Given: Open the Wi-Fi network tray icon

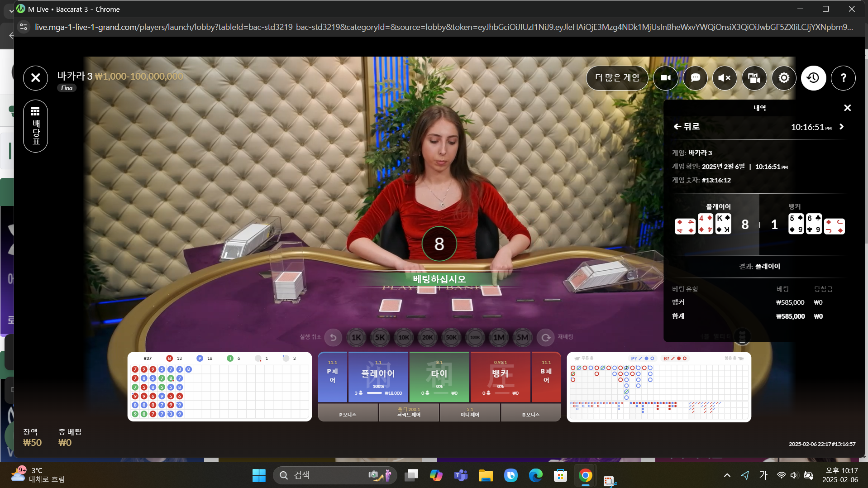Looking at the screenshot, I should coord(781,475).
